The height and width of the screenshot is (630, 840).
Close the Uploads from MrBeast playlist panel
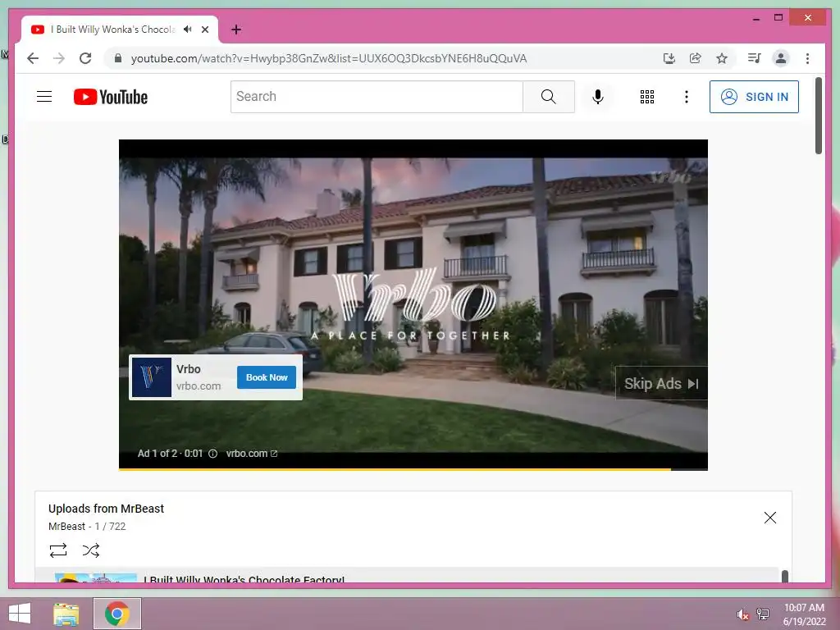click(769, 518)
